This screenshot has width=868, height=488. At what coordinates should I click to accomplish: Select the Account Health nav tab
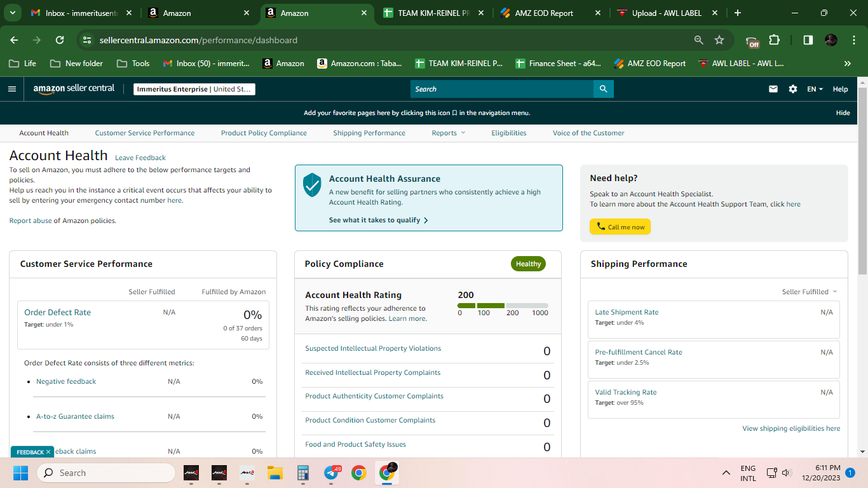click(x=44, y=133)
